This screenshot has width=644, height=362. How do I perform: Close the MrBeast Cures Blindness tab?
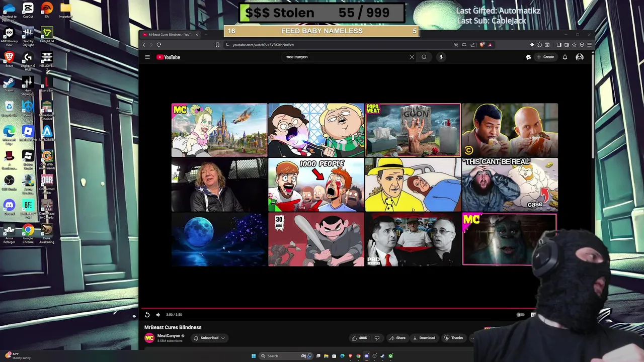(x=197, y=35)
